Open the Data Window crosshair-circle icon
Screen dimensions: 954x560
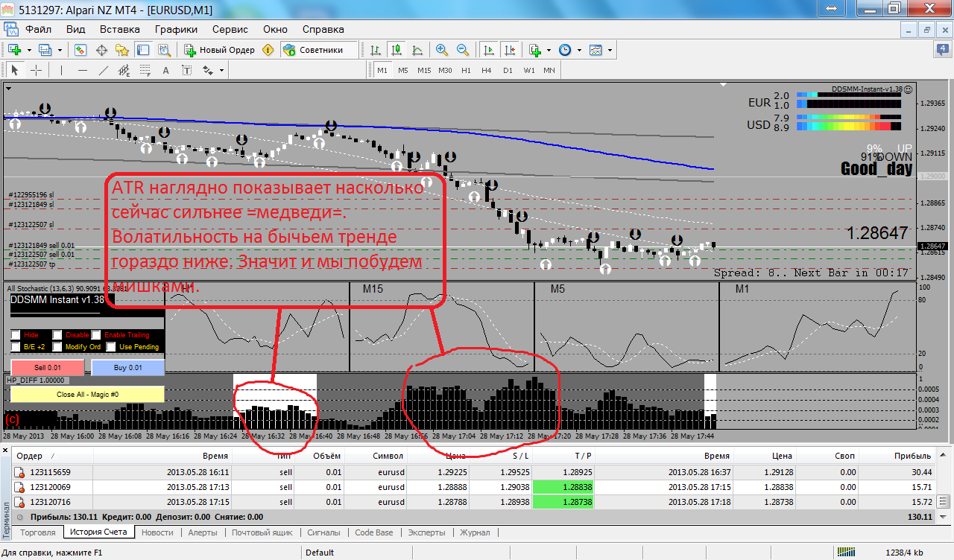click(101, 50)
